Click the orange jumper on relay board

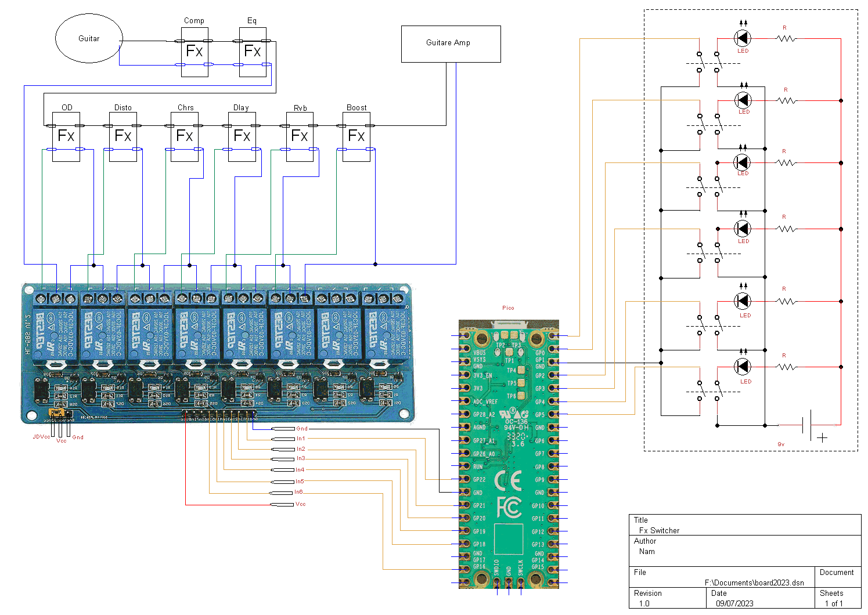[55, 413]
